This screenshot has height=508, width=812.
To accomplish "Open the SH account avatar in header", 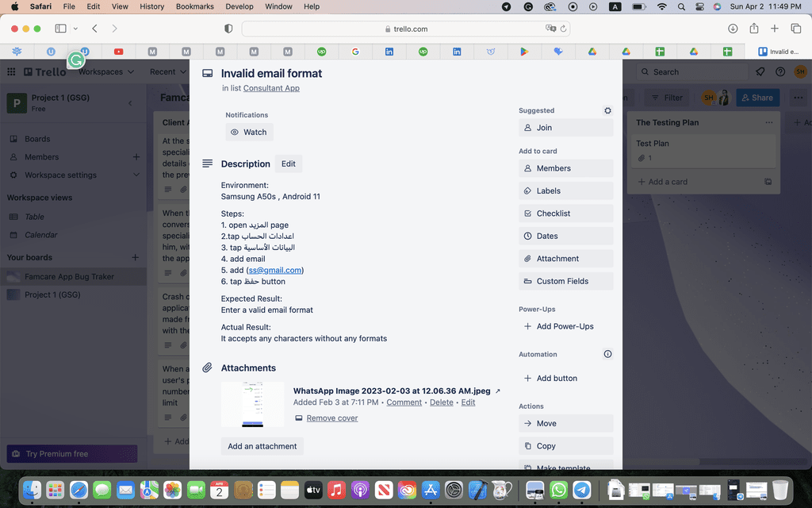I will tap(800, 72).
